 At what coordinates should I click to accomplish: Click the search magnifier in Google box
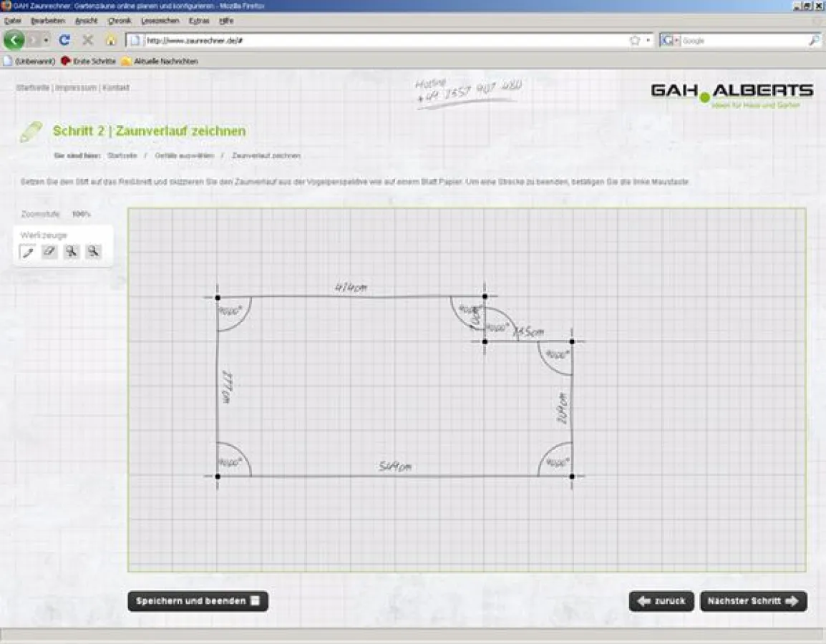tap(814, 41)
